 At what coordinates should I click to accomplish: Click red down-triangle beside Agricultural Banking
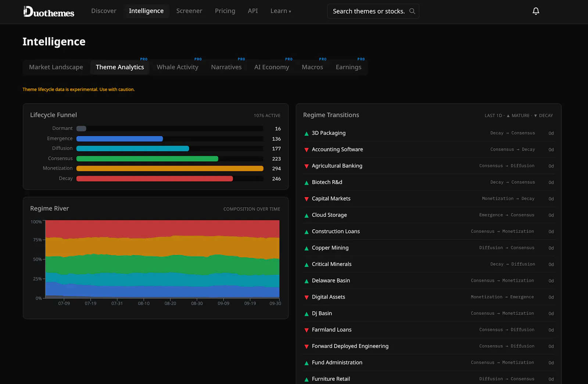coord(306,166)
